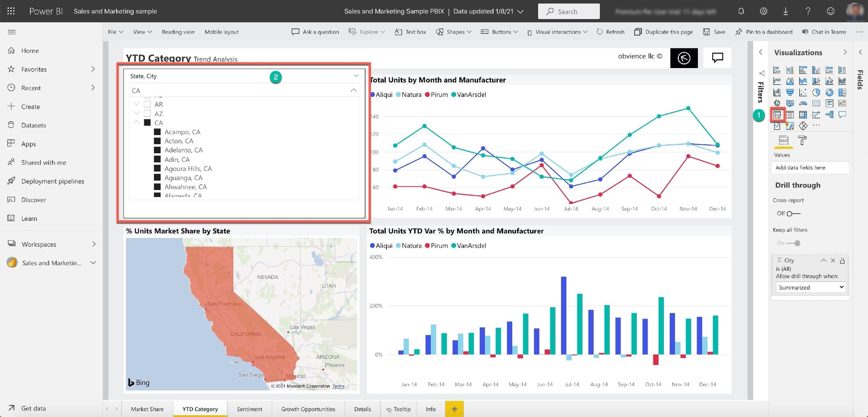Click the feedback smiley icon
The width and height of the screenshot is (868, 417).
point(831,11)
